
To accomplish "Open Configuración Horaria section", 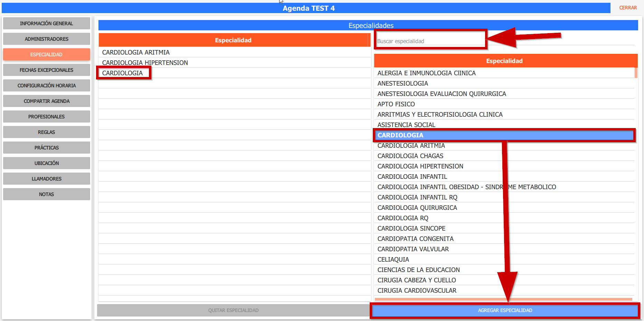I will (46, 86).
